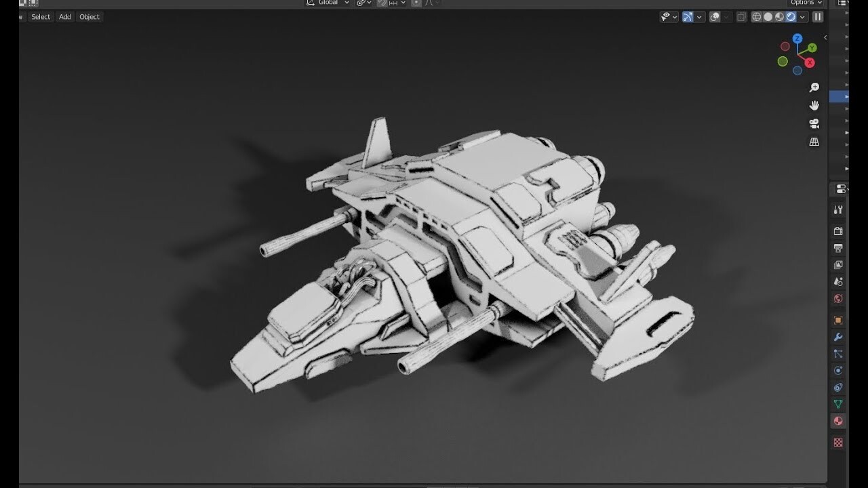This screenshot has height=488, width=868.
Task: Click the Select menu button
Action: point(40,17)
